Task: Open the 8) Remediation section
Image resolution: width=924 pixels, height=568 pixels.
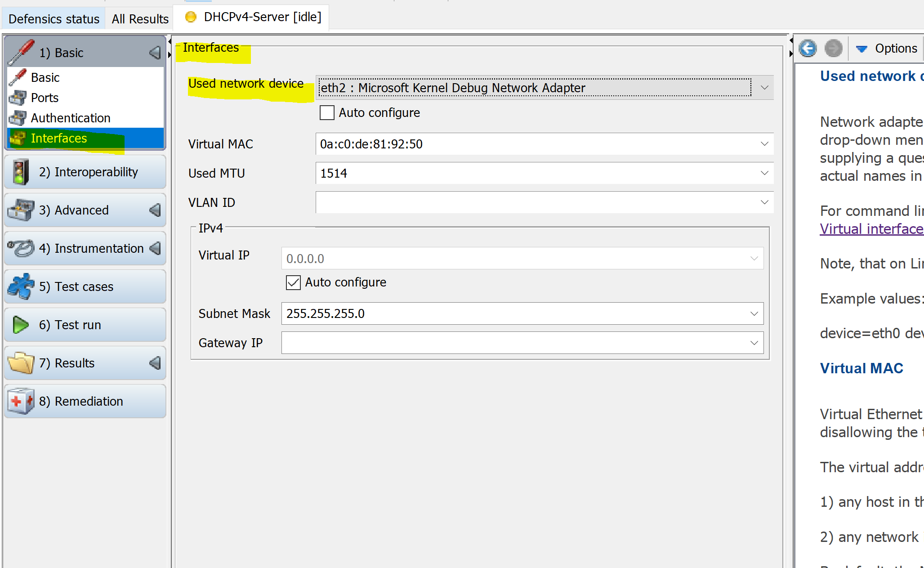Action: coord(85,401)
